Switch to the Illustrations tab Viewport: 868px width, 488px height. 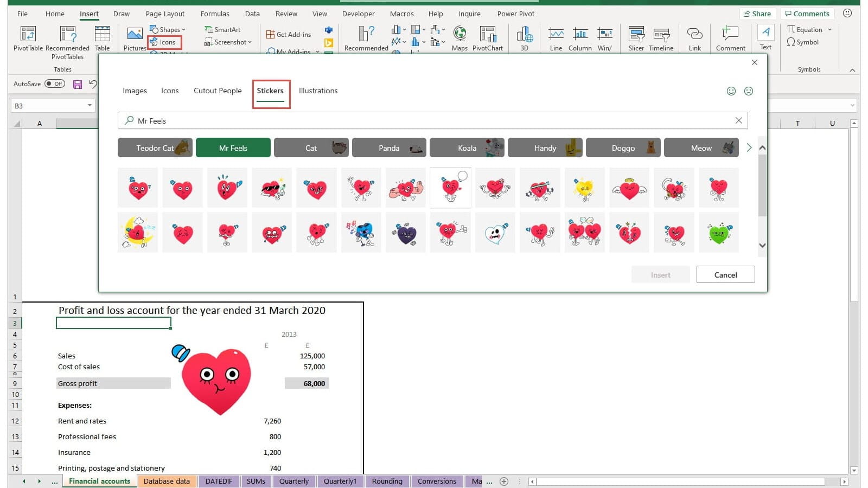(318, 91)
